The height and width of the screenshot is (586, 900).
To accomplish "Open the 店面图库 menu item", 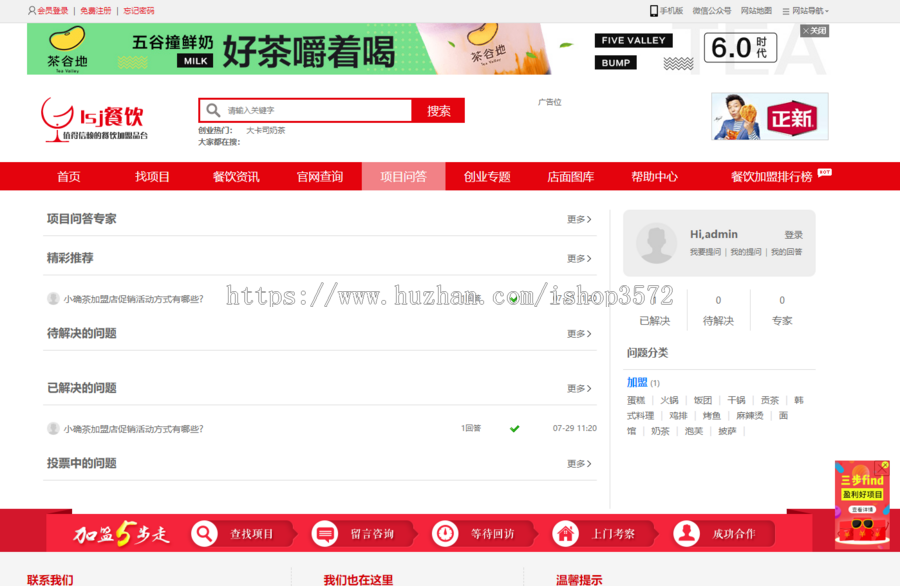I will pyautogui.click(x=571, y=176).
